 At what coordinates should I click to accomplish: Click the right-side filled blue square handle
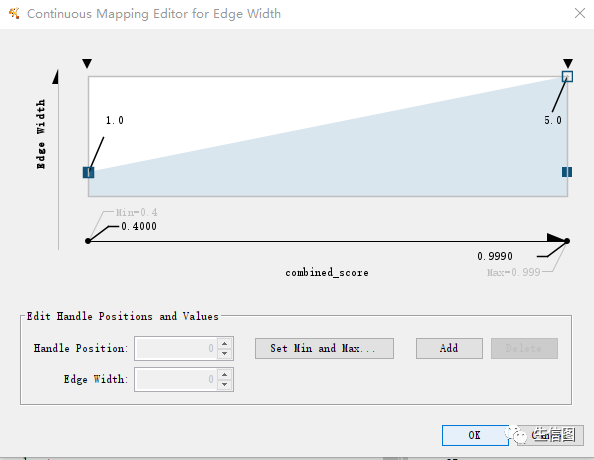coord(567,172)
